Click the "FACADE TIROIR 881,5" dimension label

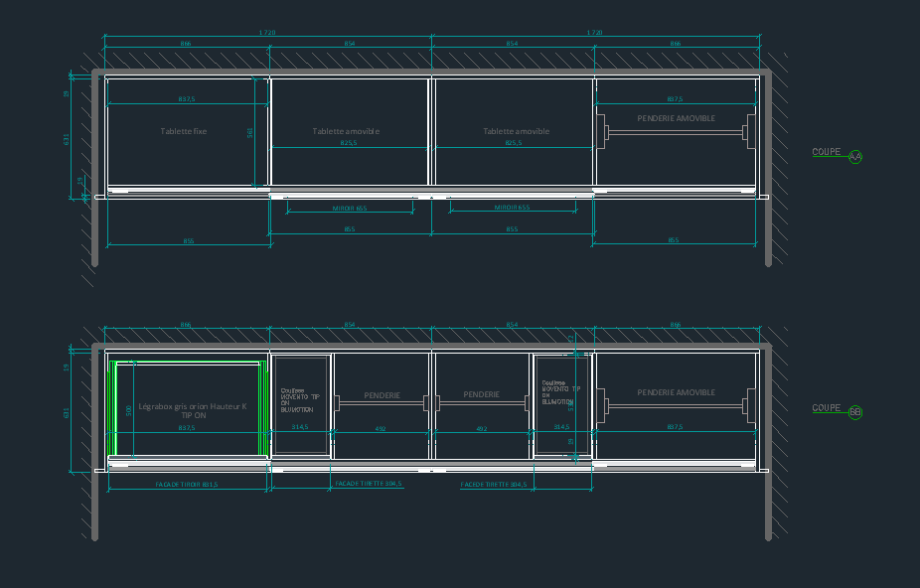point(187,485)
